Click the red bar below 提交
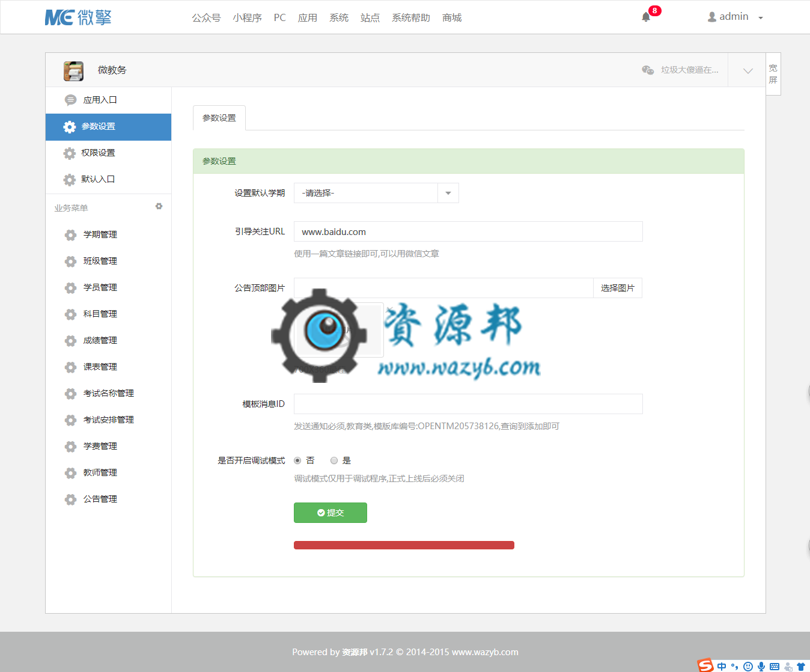 (404, 545)
